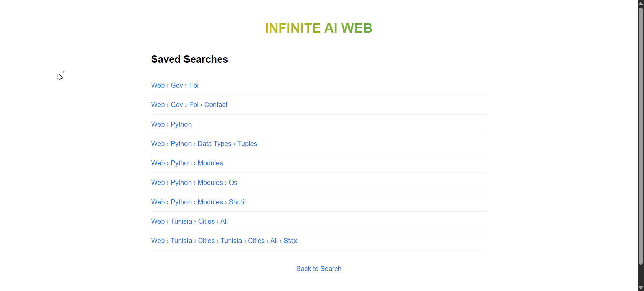This screenshot has width=644, height=291.
Task: Click the scrollbar up arrow
Action: pos(641,3)
